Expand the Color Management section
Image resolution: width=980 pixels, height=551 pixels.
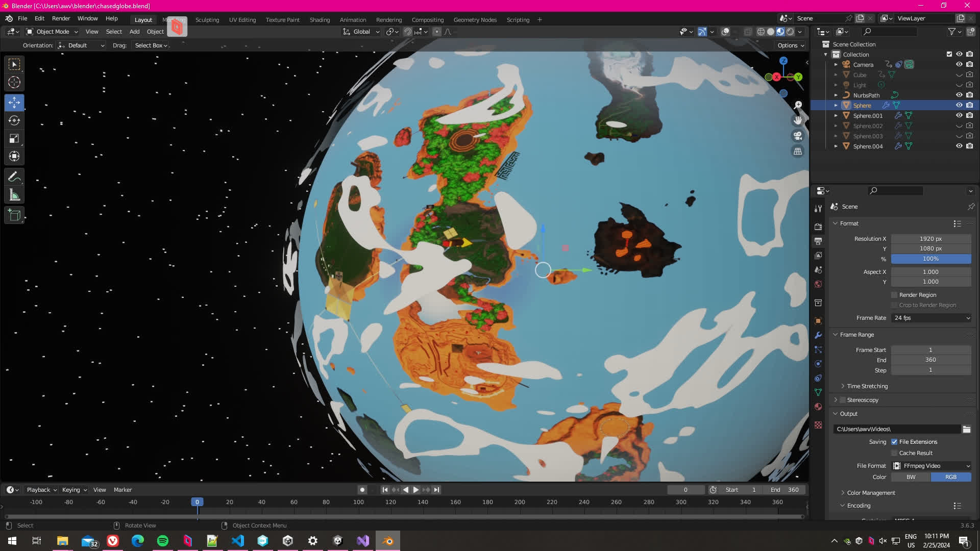click(871, 493)
